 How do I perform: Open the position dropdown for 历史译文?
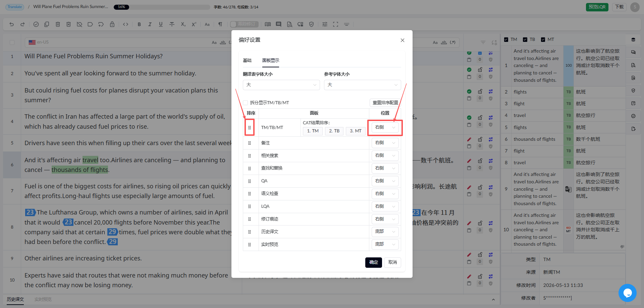point(385,232)
